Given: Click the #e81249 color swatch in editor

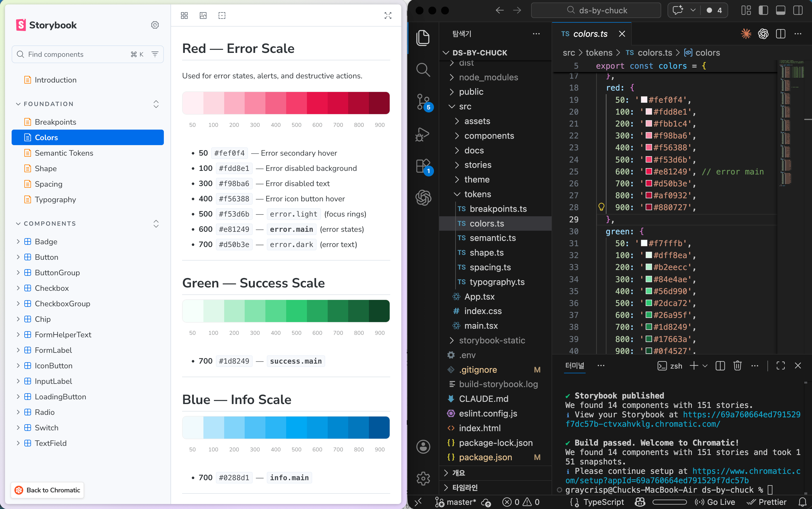Looking at the screenshot, I should point(649,172).
